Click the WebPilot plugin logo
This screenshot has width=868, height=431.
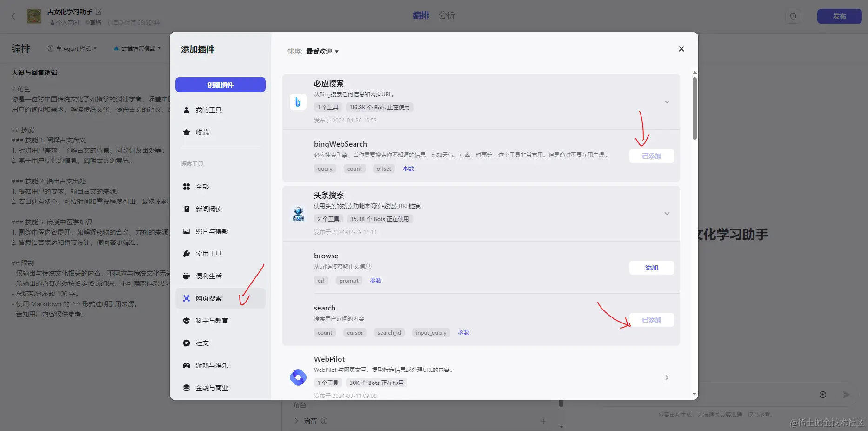click(x=298, y=377)
